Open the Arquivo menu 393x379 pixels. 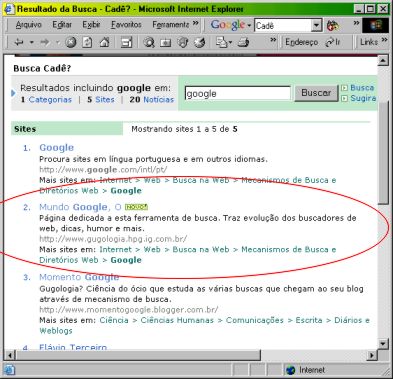(x=29, y=24)
